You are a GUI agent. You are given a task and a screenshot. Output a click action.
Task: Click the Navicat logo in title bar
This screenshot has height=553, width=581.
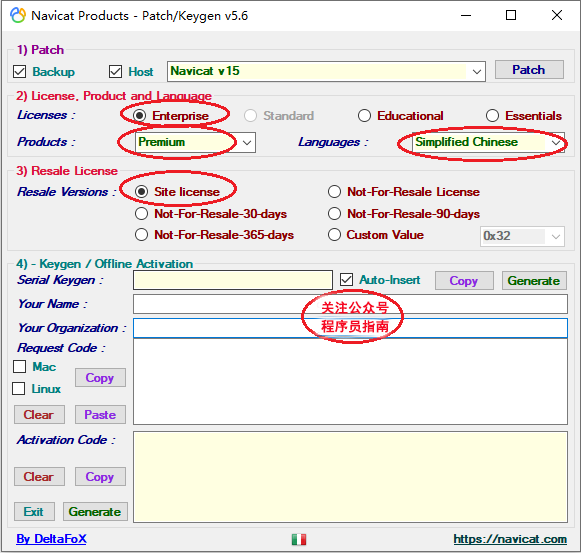coord(18,16)
